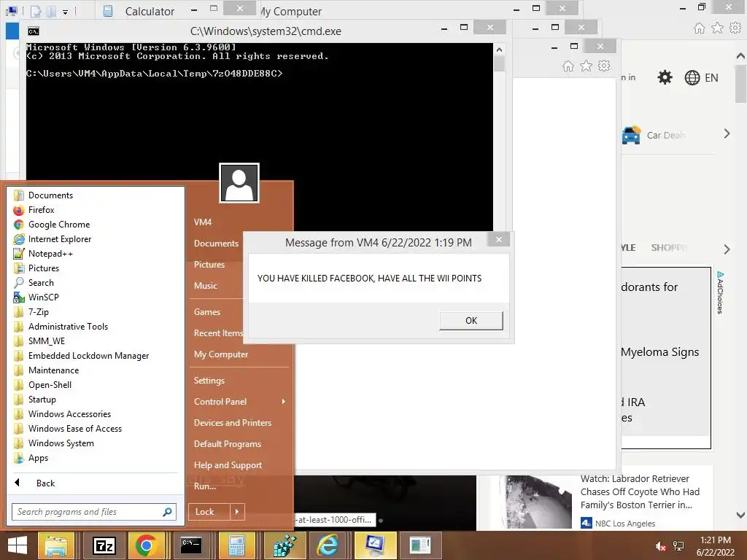Click the muted volume tray icon
Image resolution: width=747 pixels, height=560 pixels.
pos(660,546)
